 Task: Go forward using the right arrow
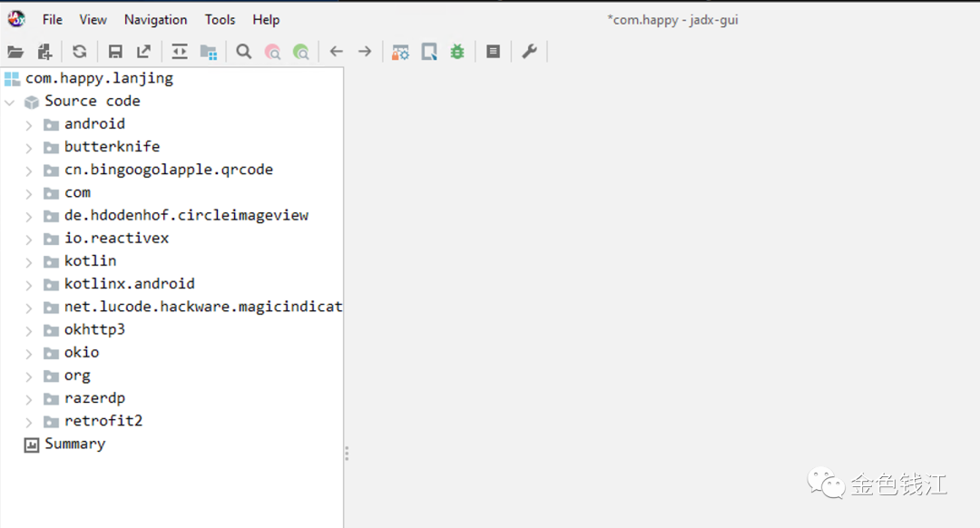365,51
